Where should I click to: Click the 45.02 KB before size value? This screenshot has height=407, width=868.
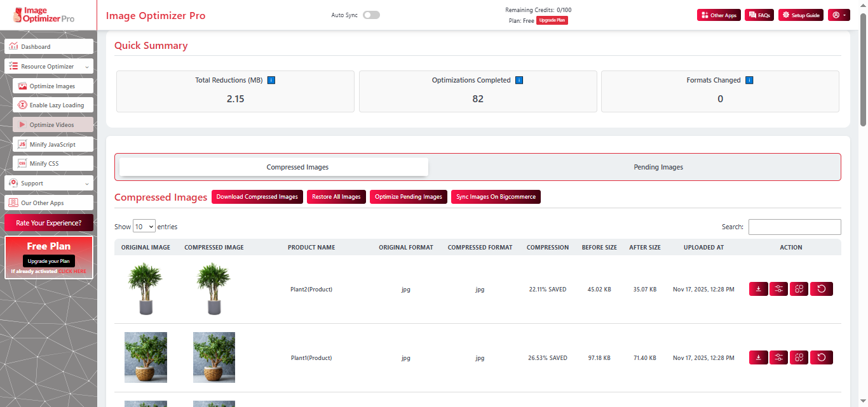pyautogui.click(x=599, y=290)
